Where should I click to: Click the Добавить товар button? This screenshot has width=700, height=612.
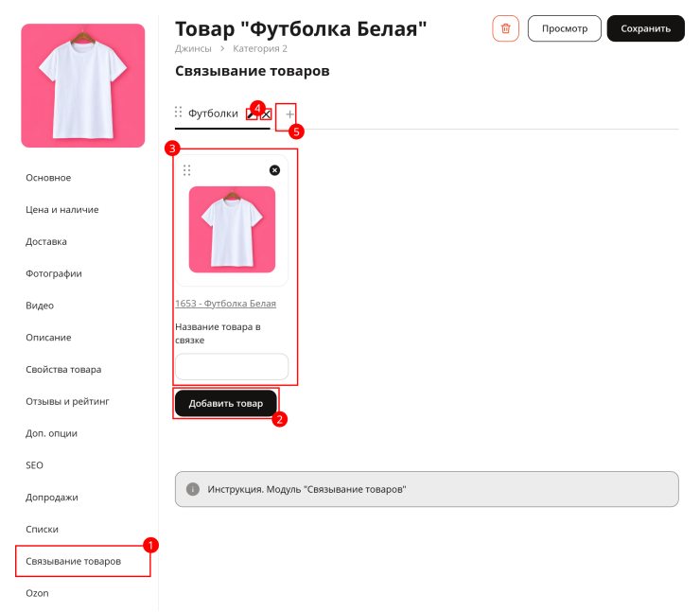(x=225, y=404)
